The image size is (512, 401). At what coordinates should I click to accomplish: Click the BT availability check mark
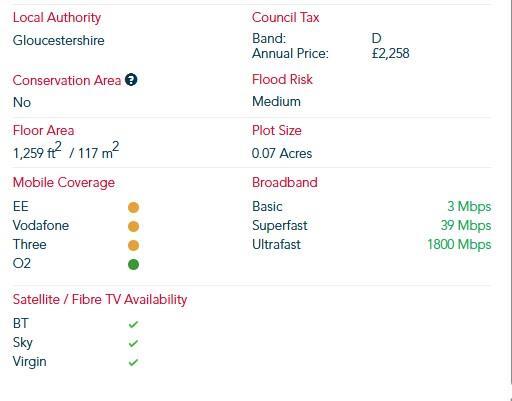[x=133, y=324]
